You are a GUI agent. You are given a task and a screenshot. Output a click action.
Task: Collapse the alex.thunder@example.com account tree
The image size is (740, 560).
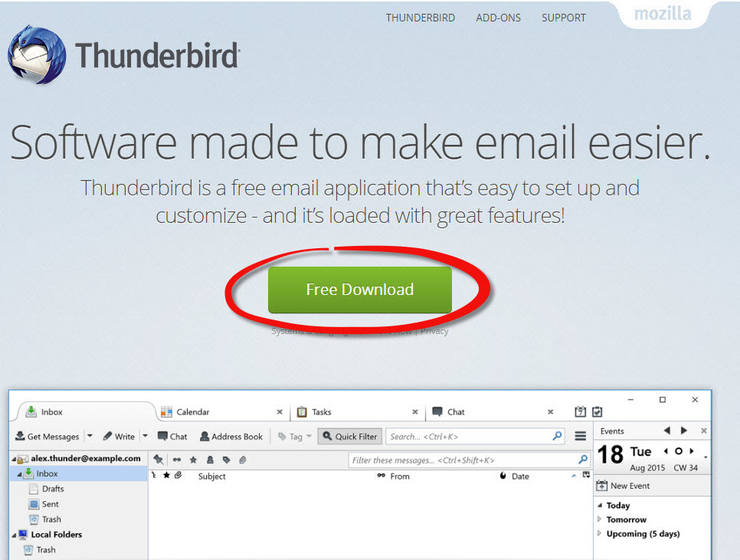(13, 459)
